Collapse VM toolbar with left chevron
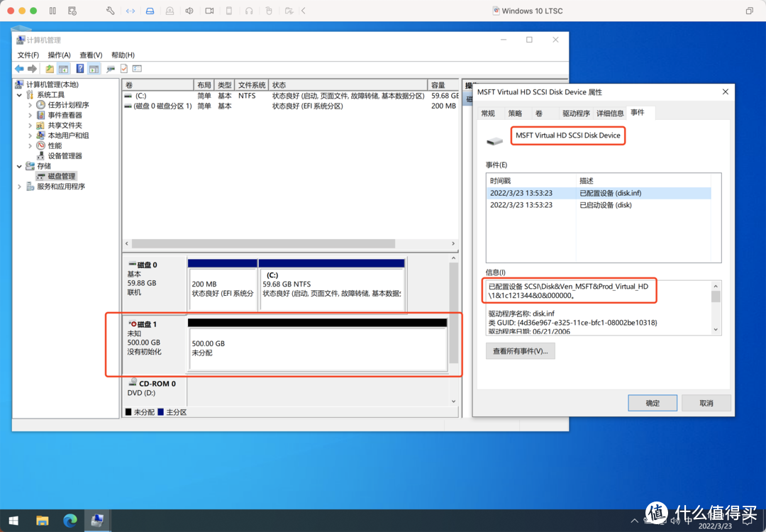This screenshot has height=532, width=766. pos(304,11)
